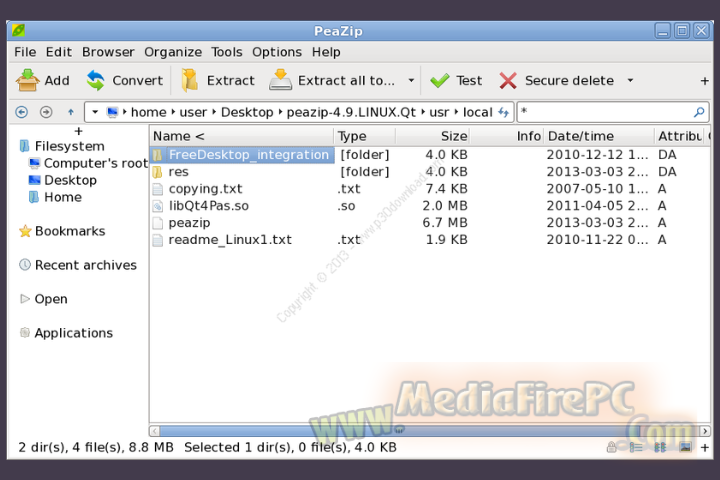Select Computer's root in sidebar
The height and width of the screenshot is (480, 720).
88,163
